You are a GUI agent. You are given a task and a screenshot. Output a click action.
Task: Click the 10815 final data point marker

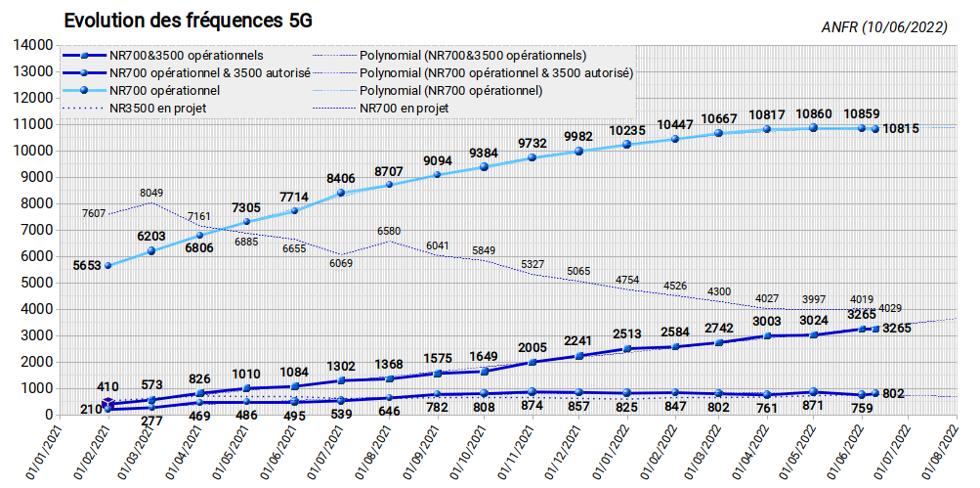875,129
